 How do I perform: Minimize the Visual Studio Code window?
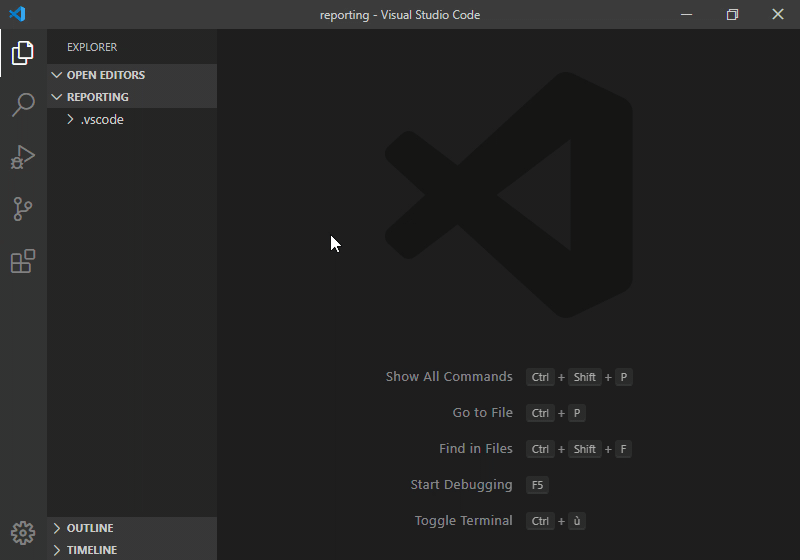[687, 14]
